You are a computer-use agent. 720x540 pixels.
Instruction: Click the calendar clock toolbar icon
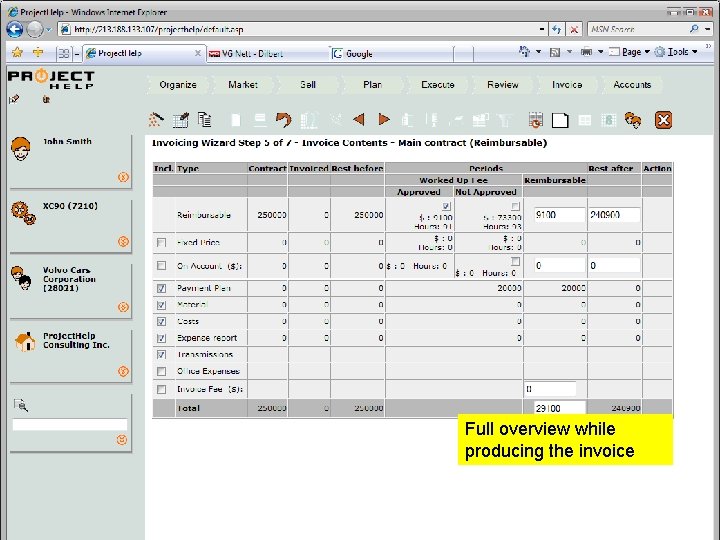pyautogui.click(x=535, y=120)
